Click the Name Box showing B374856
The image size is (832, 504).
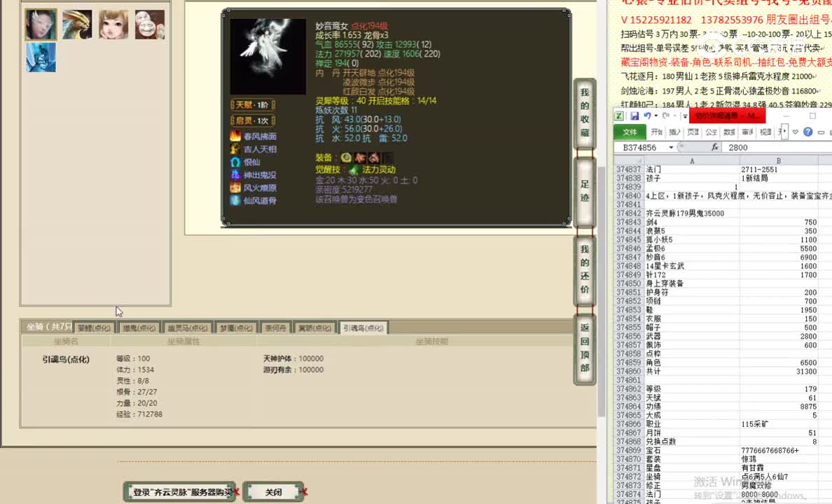(639, 147)
